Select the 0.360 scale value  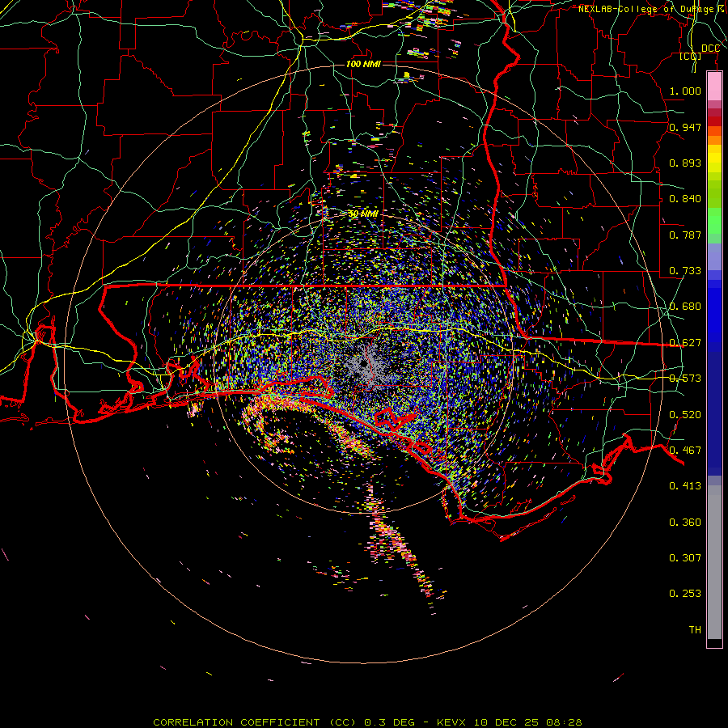tap(685, 523)
